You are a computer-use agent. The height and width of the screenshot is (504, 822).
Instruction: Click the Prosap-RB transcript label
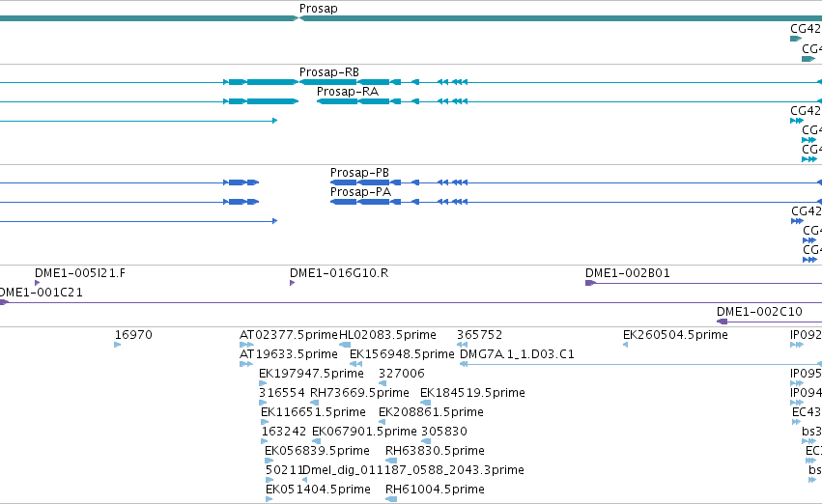(x=328, y=71)
